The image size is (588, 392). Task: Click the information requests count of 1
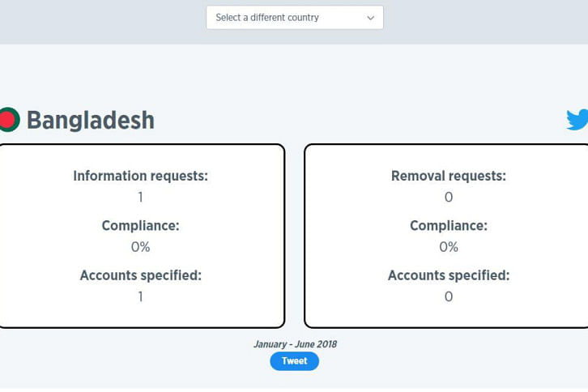tap(141, 197)
